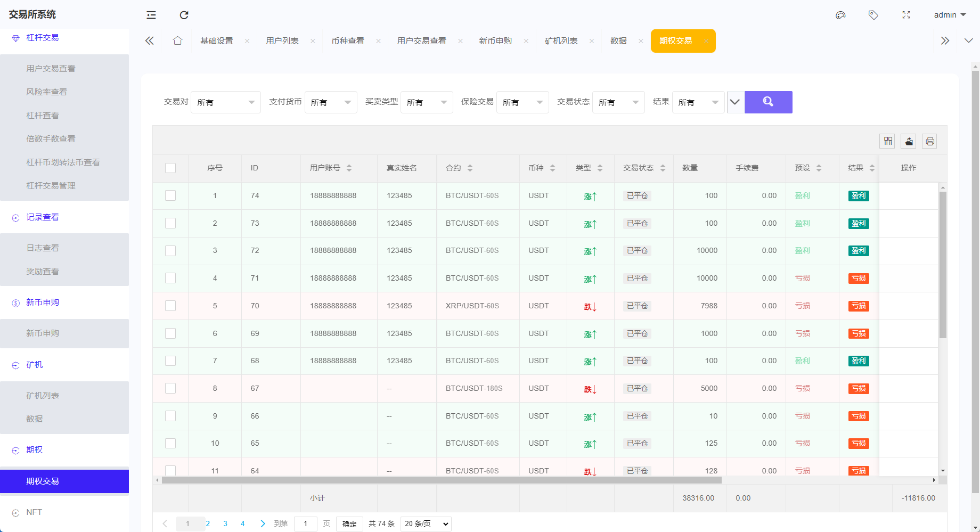This screenshot has height=532, width=980.
Task: Close the 币种查看 tab
Action: 378,41
